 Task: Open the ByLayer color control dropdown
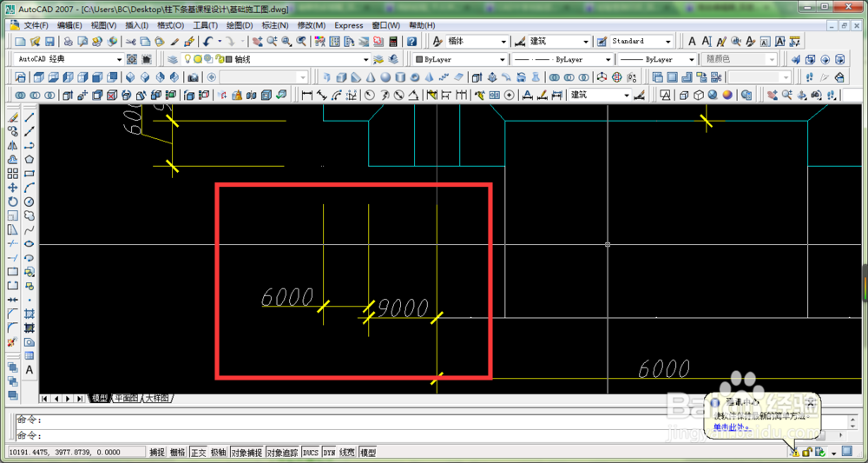pyautogui.click(x=503, y=59)
